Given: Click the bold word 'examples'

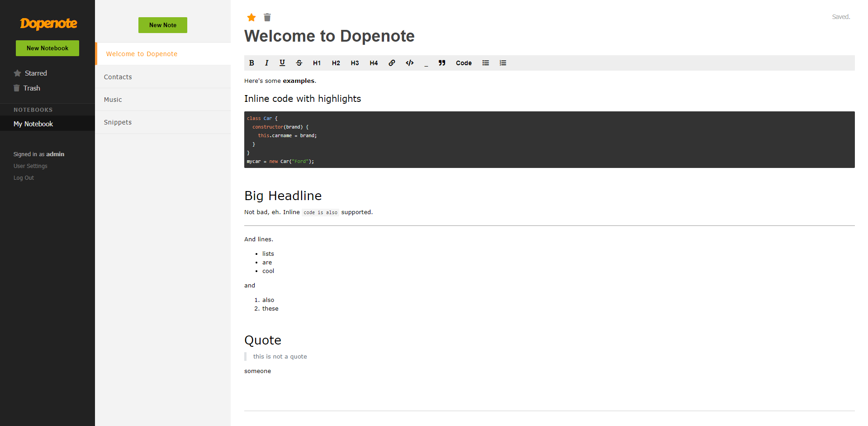Looking at the screenshot, I should coord(299,81).
